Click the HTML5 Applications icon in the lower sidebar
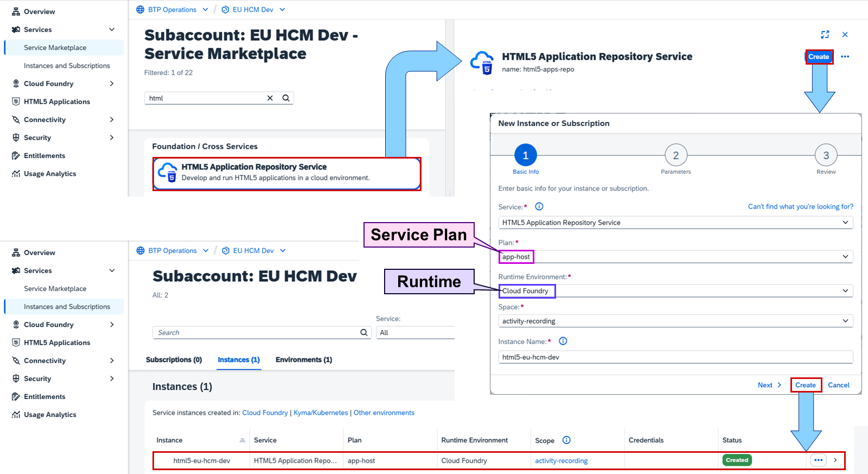 pos(16,343)
